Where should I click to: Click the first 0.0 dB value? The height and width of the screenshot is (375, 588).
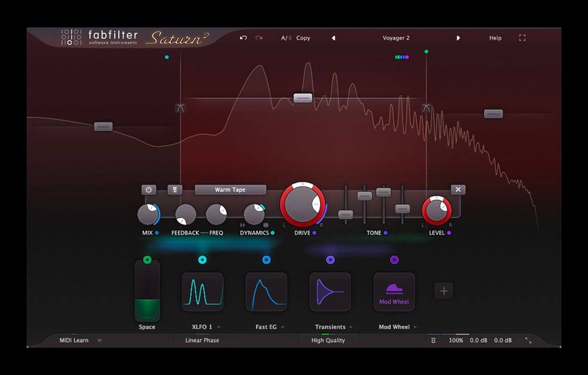click(479, 340)
